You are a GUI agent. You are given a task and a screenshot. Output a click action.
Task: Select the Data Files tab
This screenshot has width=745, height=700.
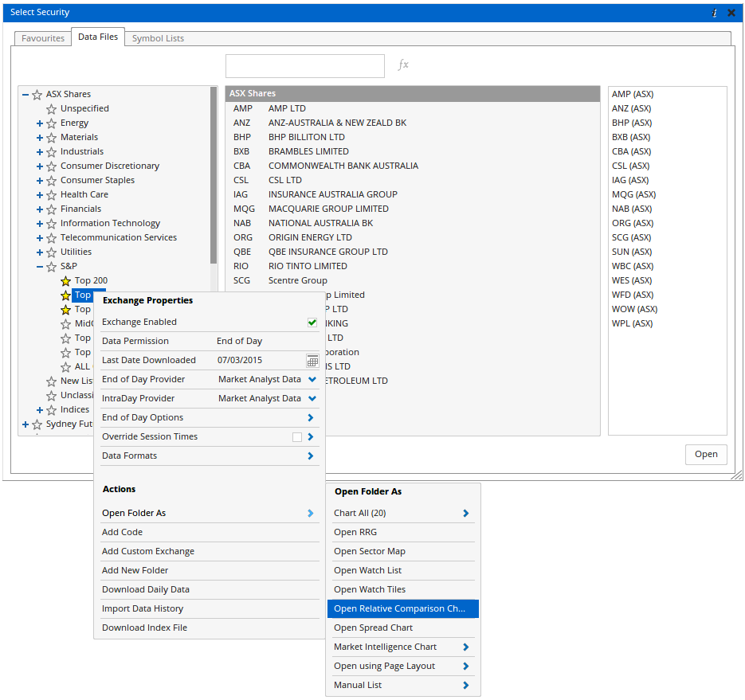click(98, 37)
